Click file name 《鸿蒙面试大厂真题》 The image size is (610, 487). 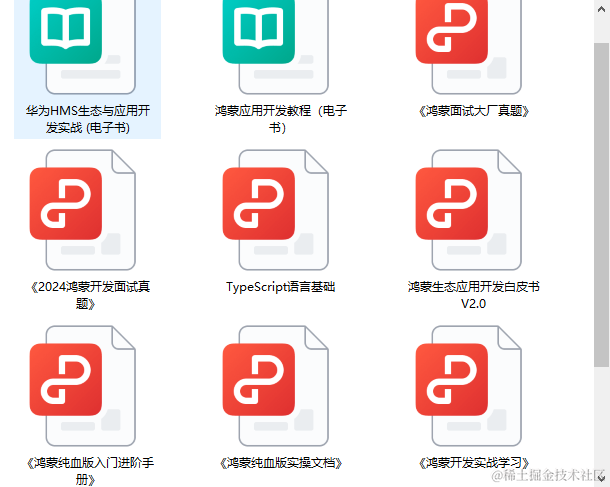474,111
